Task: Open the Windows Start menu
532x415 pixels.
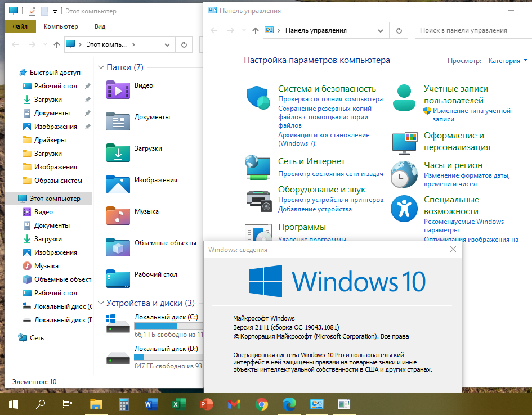Action: coord(14,404)
